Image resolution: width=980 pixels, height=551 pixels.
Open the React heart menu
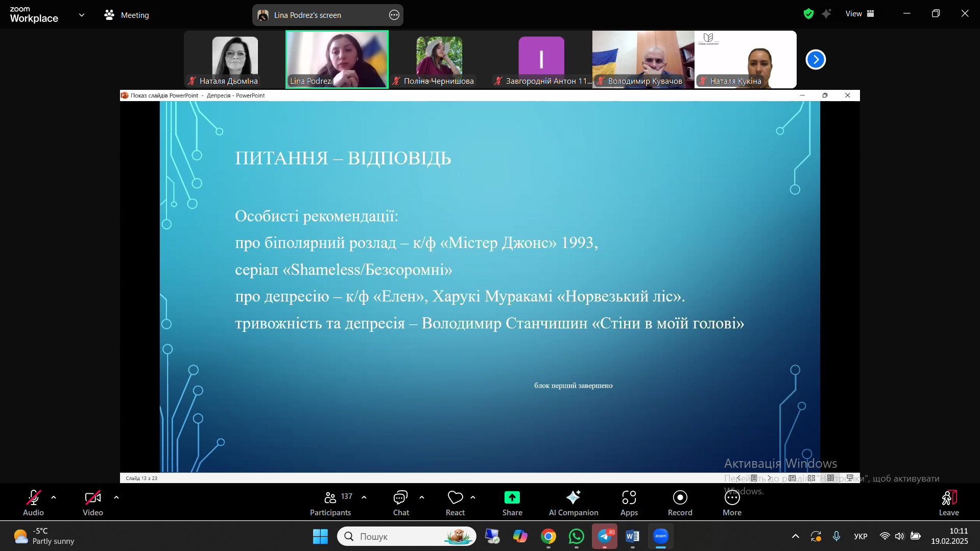pos(455,502)
